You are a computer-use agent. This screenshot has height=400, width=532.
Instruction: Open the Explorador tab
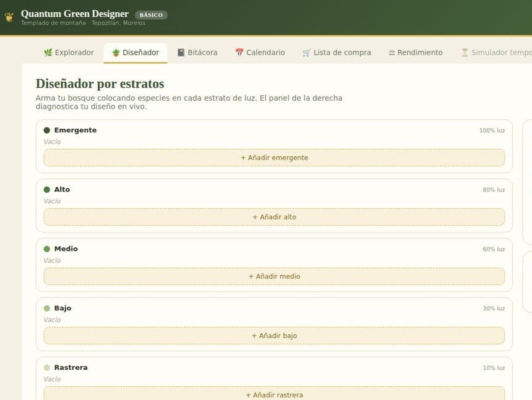[69, 53]
